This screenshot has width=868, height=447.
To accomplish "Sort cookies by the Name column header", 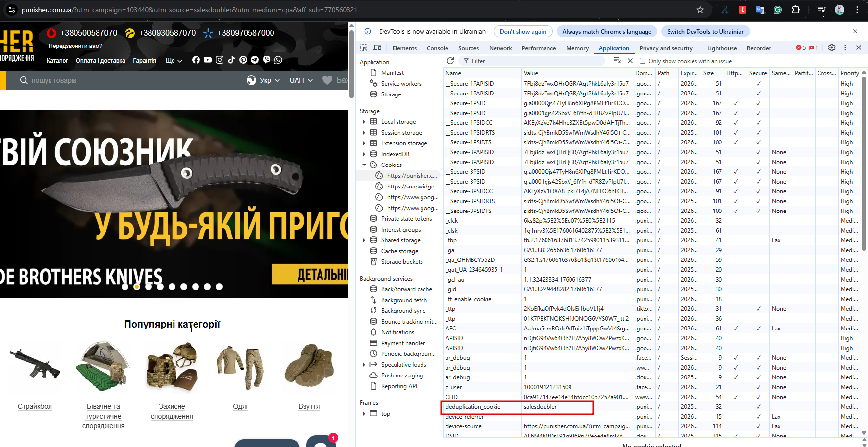I will 482,73.
